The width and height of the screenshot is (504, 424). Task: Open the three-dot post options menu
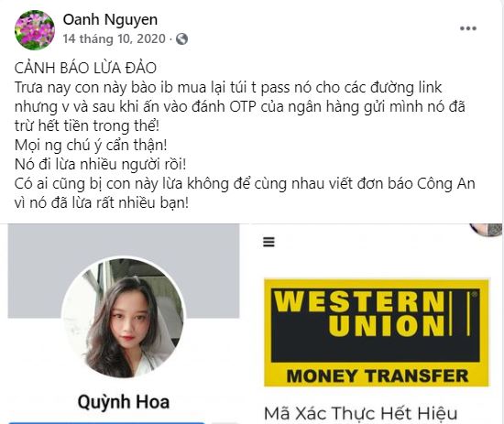[x=468, y=28]
